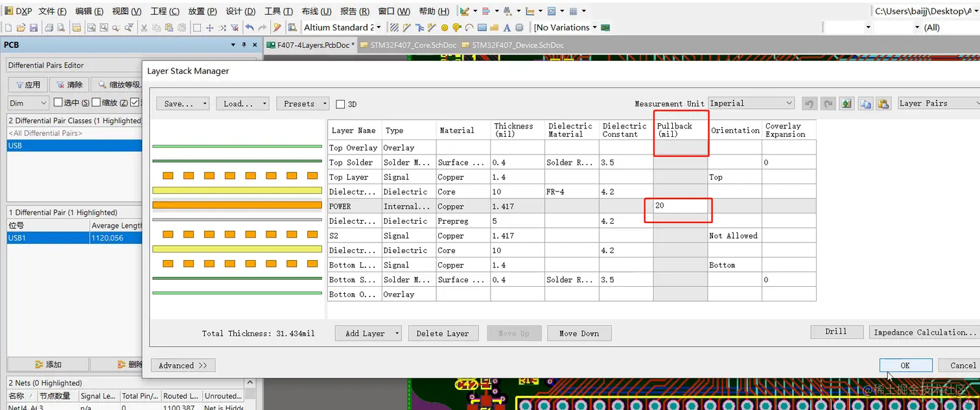Screen dimensions: 980x410
Task: Click the place pad icon
Action: click(445, 28)
